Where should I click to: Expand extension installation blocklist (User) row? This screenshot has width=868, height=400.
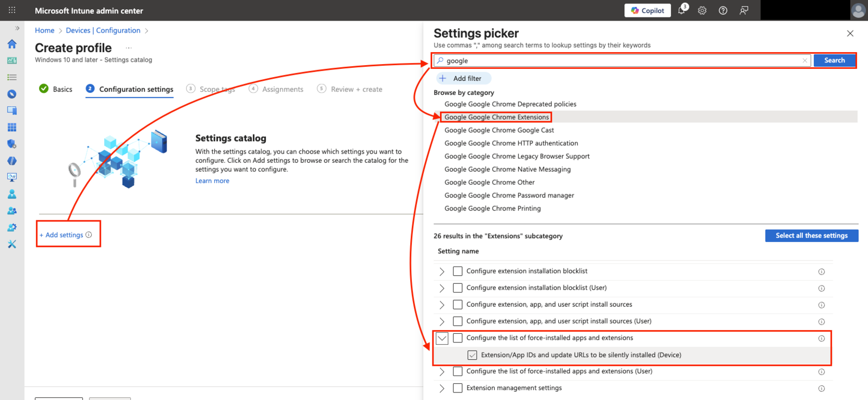(x=442, y=288)
